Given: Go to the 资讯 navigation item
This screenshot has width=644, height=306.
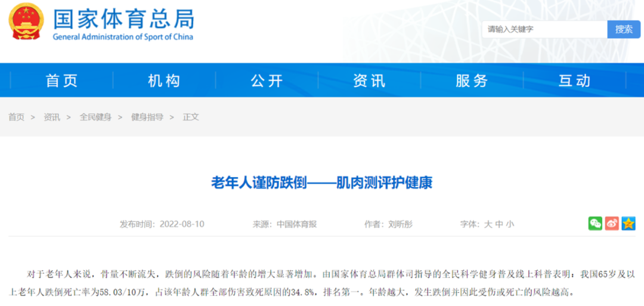Looking at the screenshot, I should [369, 81].
